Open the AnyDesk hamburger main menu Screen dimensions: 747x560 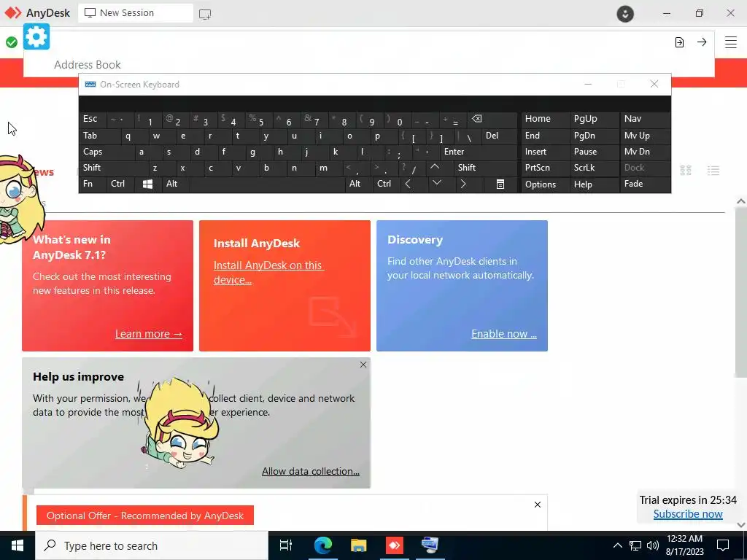(x=731, y=42)
